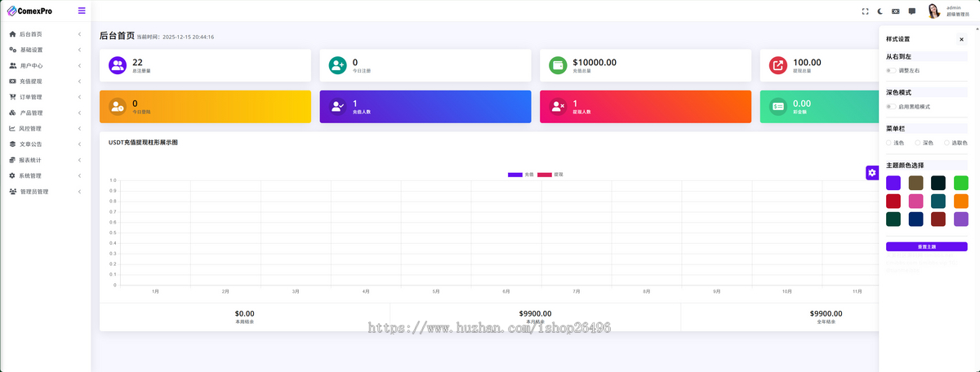Image resolution: width=980 pixels, height=372 pixels.
Task: Pick the bright purple theme color swatch
Action: (x=893, y=183)
